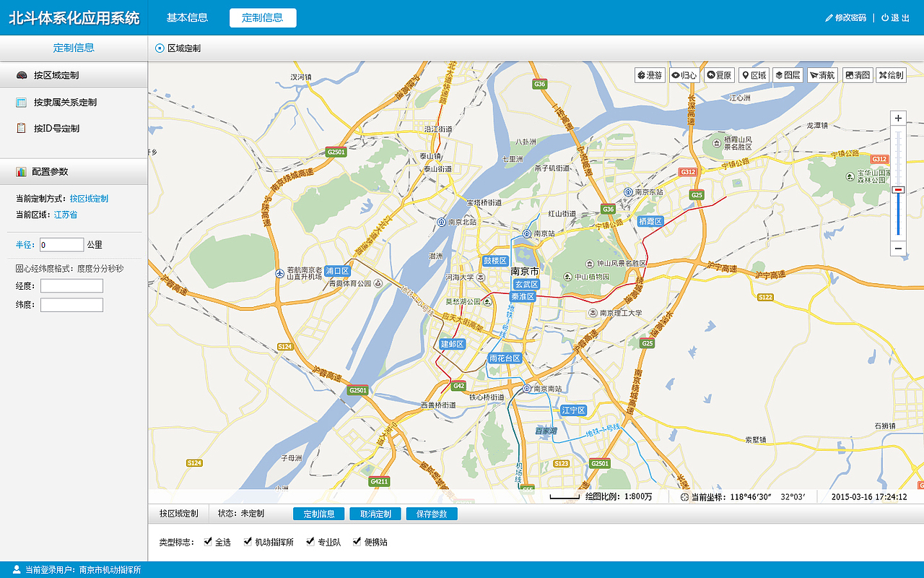The image size is (924, 578).
Task: Click the 秦淮区 district label on map
Action: tap(523, 297)
